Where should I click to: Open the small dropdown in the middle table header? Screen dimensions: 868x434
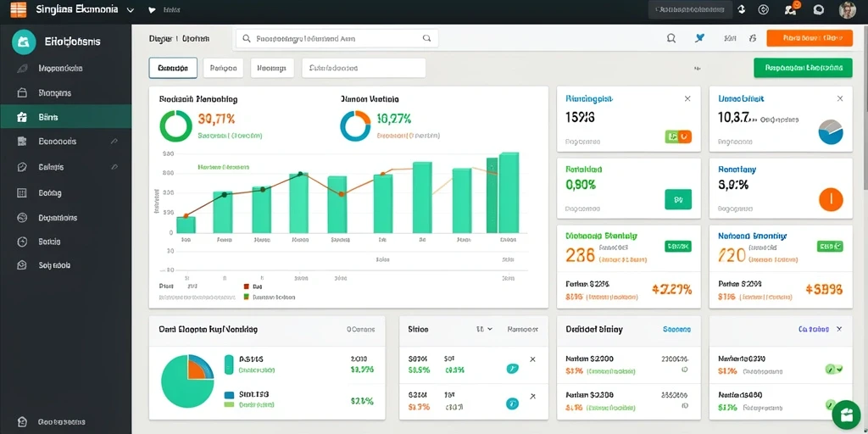point(484,329)
